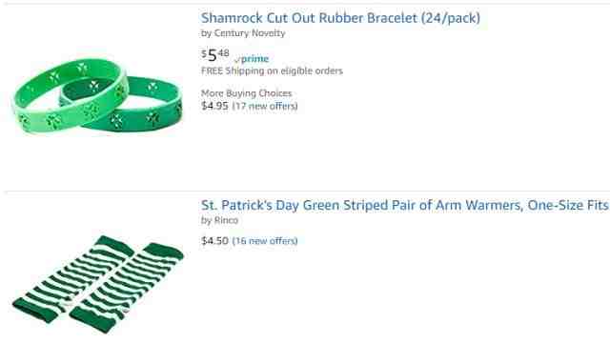Viewport: 610px width, 364px height.
Task: Click the (24/pack) part of bracelet title
Action: (451, 18)
